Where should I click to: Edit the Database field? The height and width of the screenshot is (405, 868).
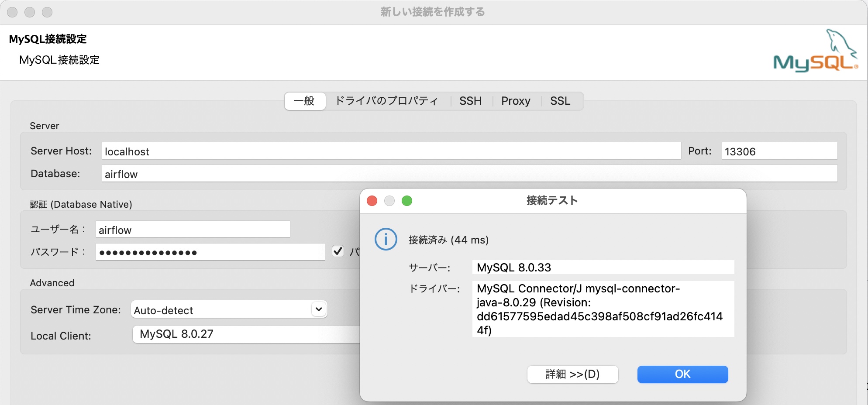pos(469,174)
